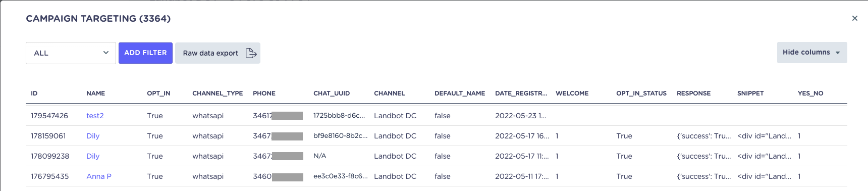The width and height of the screenshot is (868, 191).
Task: Click the ID column header
Action: tap(34, 93)
